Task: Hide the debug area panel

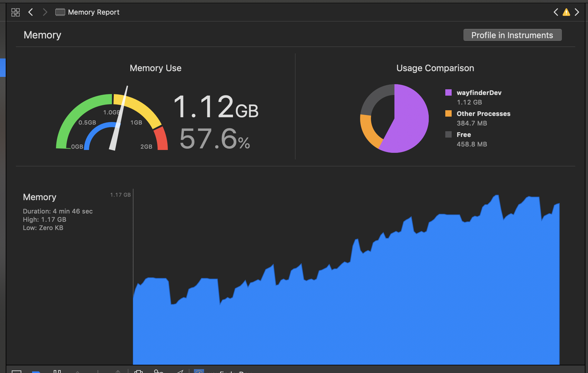Action: coord(16,371)
